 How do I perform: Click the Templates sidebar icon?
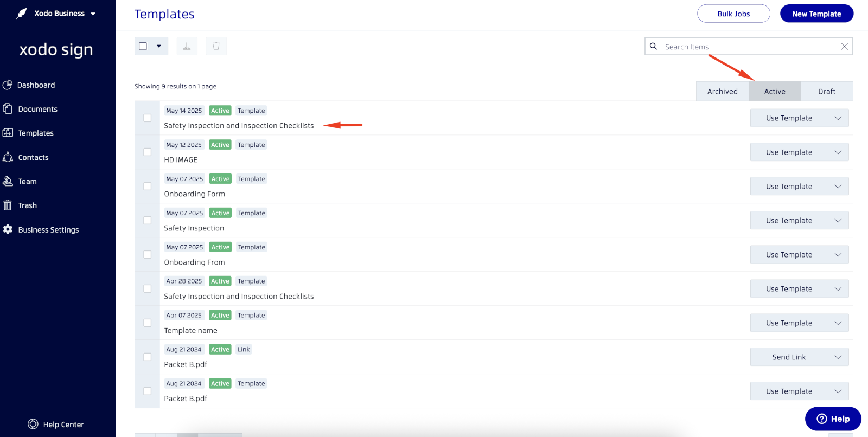(8, 133)
